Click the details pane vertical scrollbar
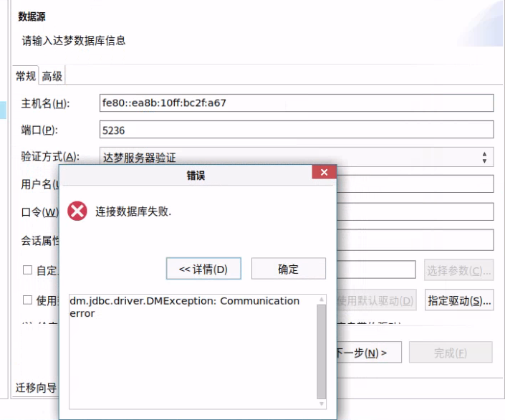The width and height of the screenshot is (505, 420). click(x=322, y=351)
